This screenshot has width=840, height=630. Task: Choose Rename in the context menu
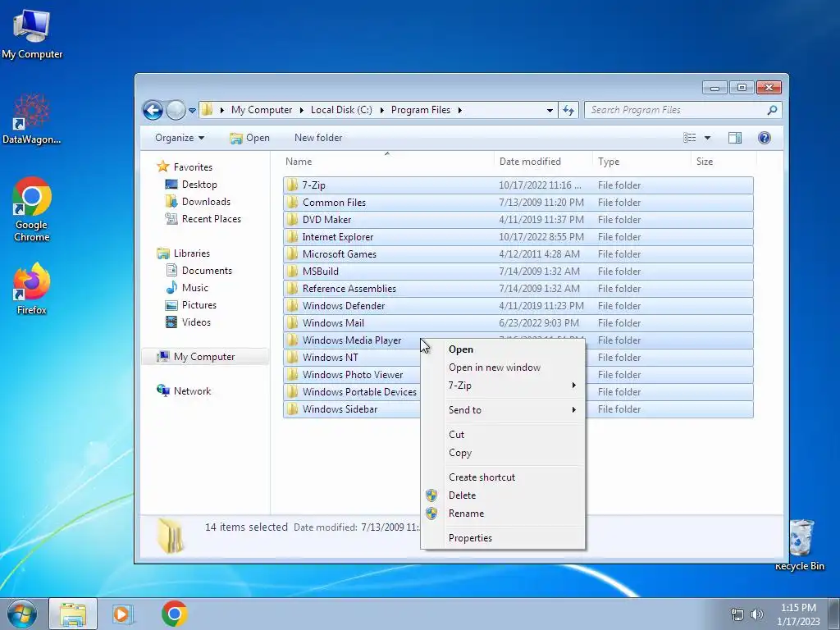tap(503, 514)
